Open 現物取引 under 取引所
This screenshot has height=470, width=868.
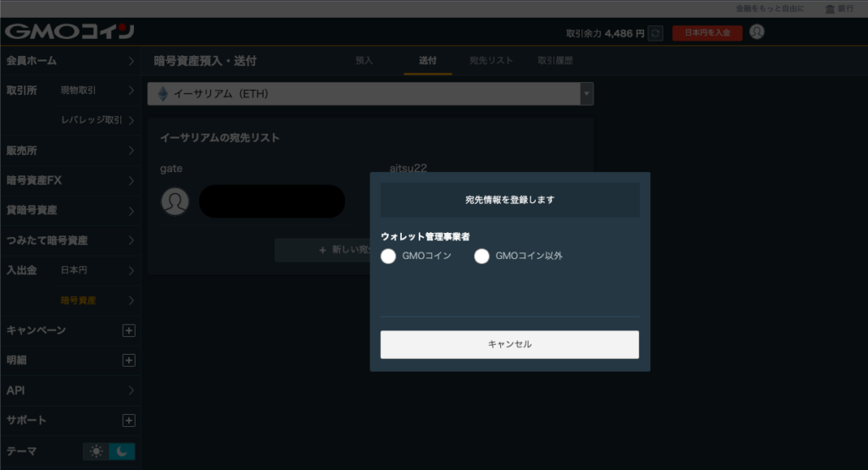pos(97,90)
